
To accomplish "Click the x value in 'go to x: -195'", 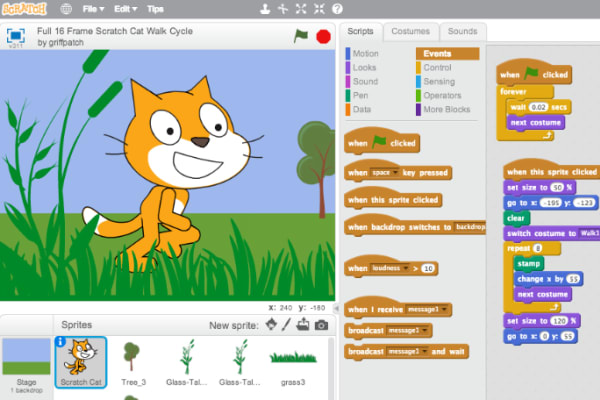I will click(x=551, y=203).
